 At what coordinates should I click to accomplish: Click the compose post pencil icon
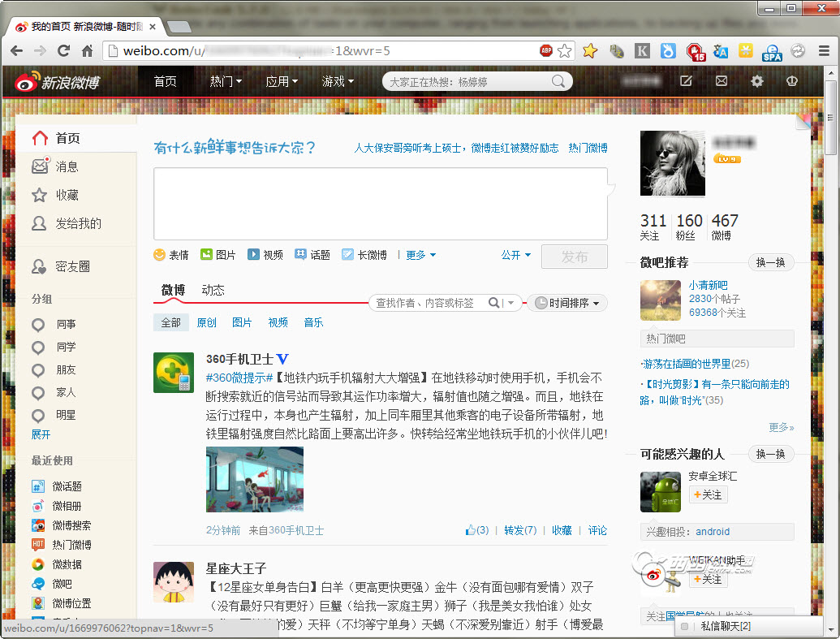pos(686,81)
